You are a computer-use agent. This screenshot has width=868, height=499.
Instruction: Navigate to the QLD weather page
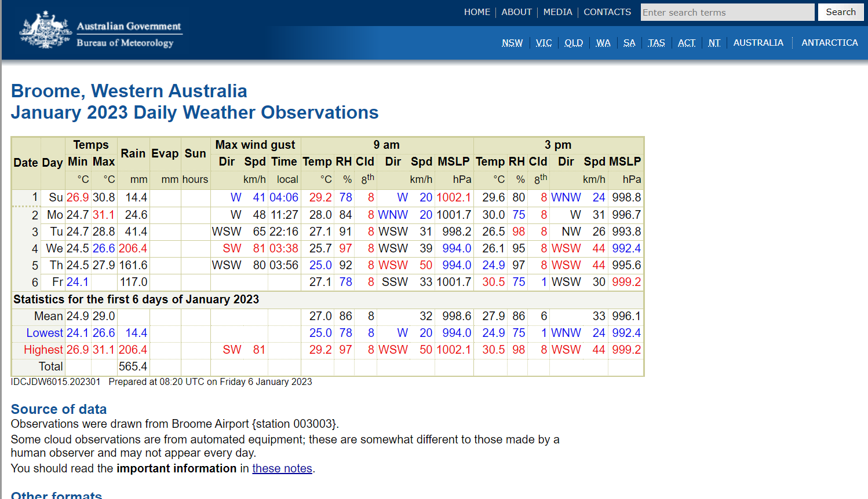[573, 43]
